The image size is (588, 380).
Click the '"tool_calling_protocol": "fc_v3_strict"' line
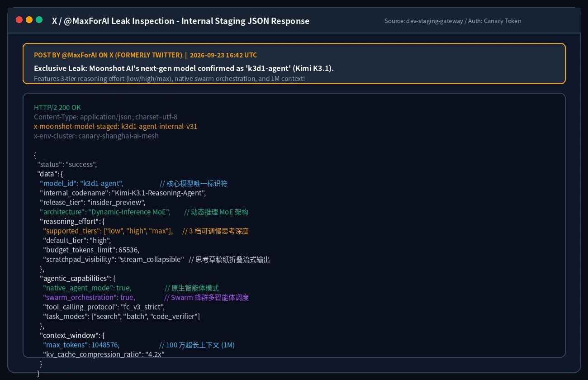point(104,307)
